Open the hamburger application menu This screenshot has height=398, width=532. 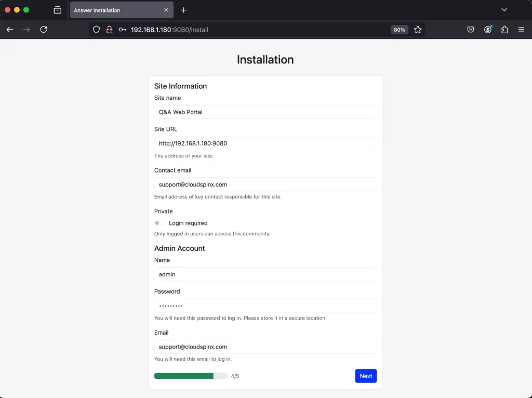point(521,30)
